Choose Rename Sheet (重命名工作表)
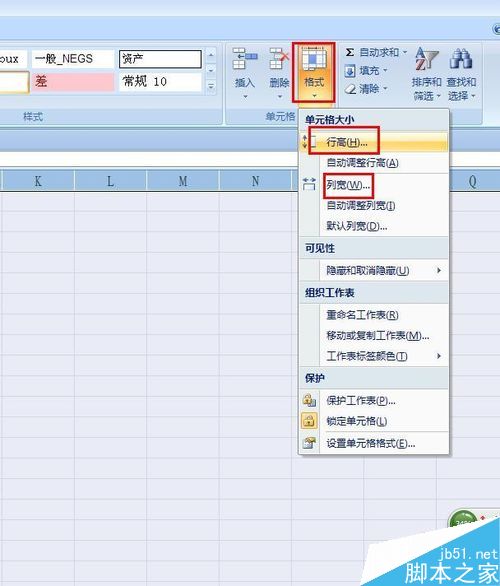Image resolution: width=500 pixels, height=586 pixels. click(x=374, y=315)
